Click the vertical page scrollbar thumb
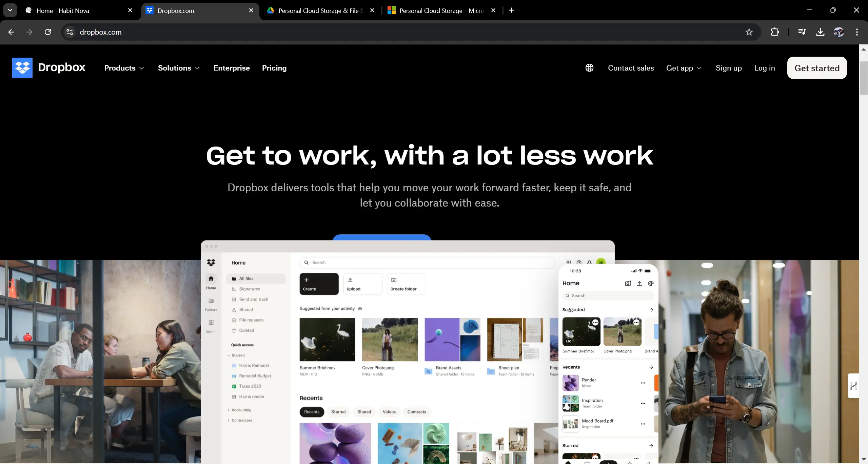Viewport: 868px width, 464px height. click(x=864, y=78)
